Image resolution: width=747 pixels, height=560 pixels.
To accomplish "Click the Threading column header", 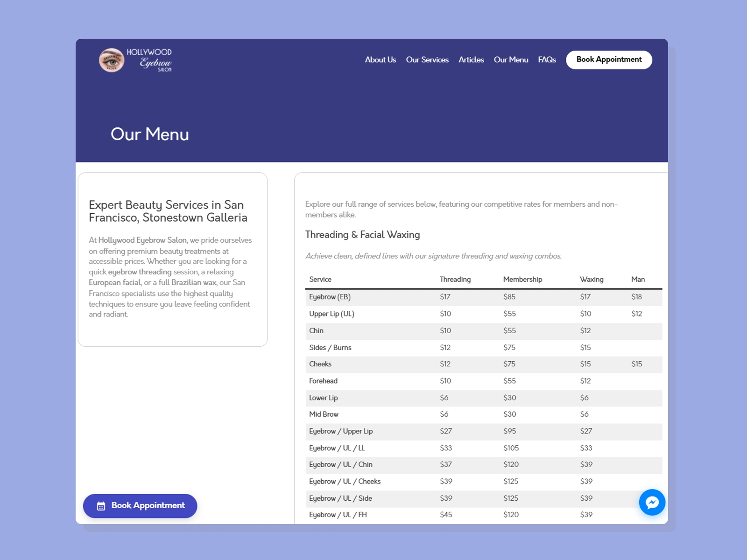I will 455,280.
